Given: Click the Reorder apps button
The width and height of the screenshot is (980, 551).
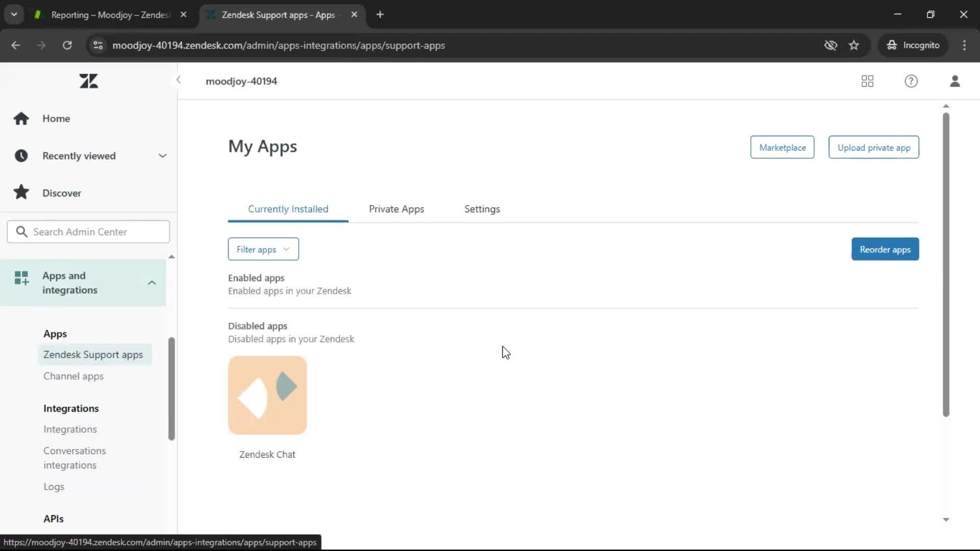Looking at the screenshot, I should click(885, 249).
